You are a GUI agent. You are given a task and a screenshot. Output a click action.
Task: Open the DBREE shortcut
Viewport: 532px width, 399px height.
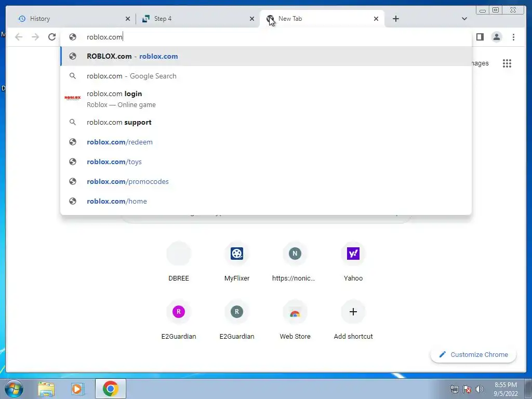coord(179,262)
